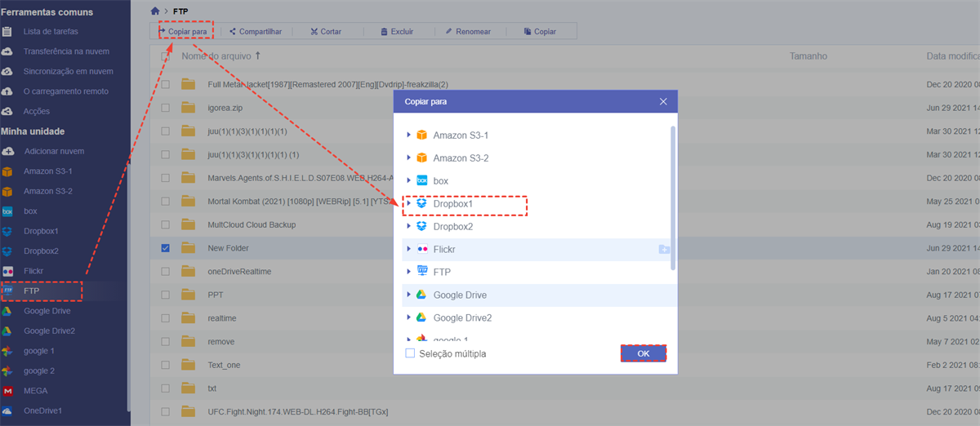Click new folder icon on Flickr row
Image resolution: width=980 pixels, height=426 pixels.
point(664,249)
